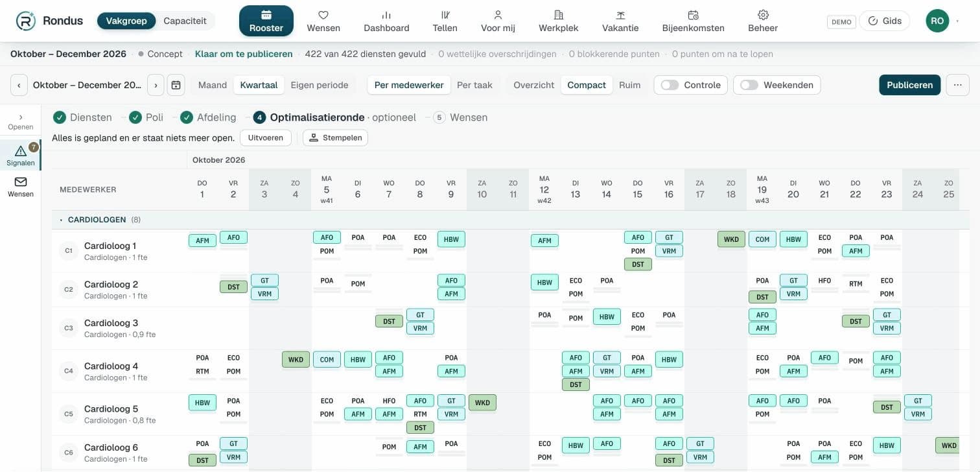Click the Uitvoeren button

266,137
